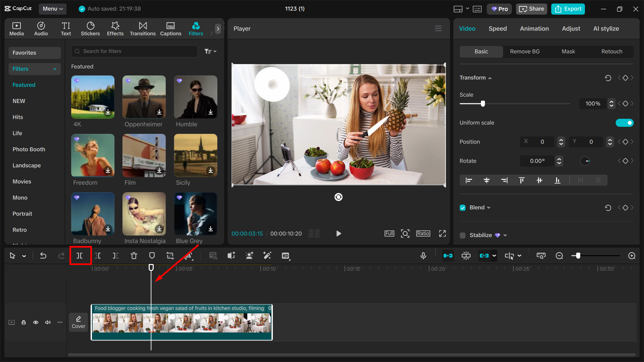The width and height of the screenshot is (644, 362).
Task: Click the crop icon in timeline toolbar
Action: coord(170,255)
